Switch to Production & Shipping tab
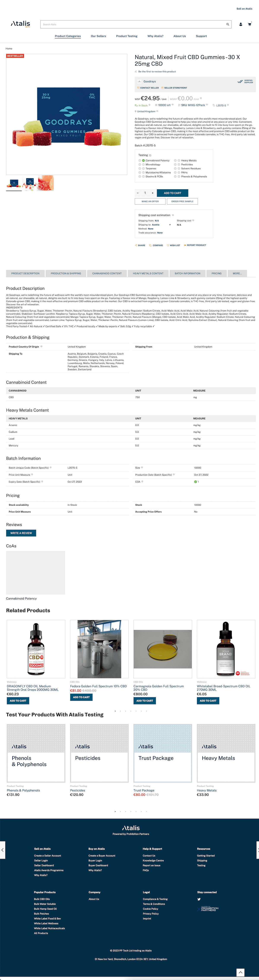This screenshot has width=259, height=980. [x=66, y=273]
